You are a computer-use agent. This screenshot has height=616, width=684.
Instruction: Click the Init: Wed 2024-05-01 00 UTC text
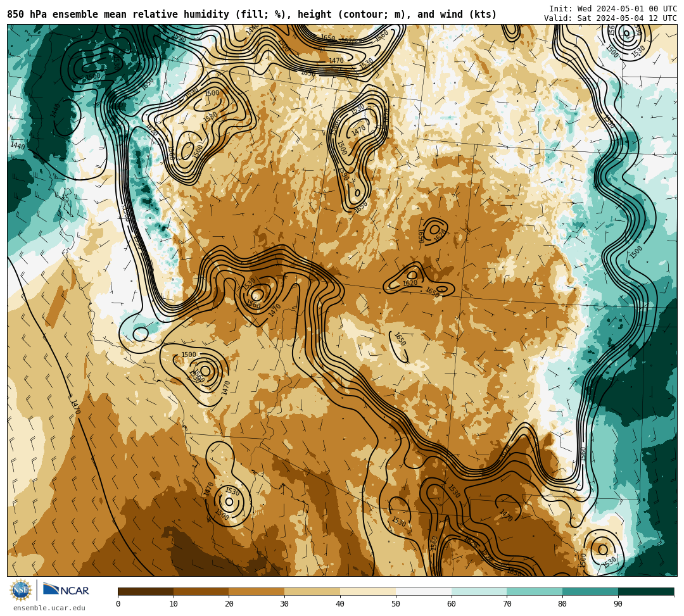coord(613,9)
